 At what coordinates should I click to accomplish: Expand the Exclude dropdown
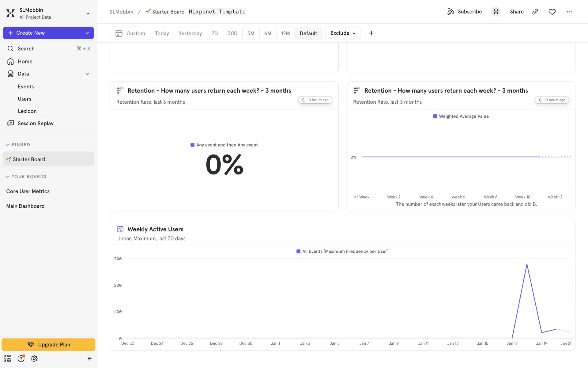[x=343, y=33]
